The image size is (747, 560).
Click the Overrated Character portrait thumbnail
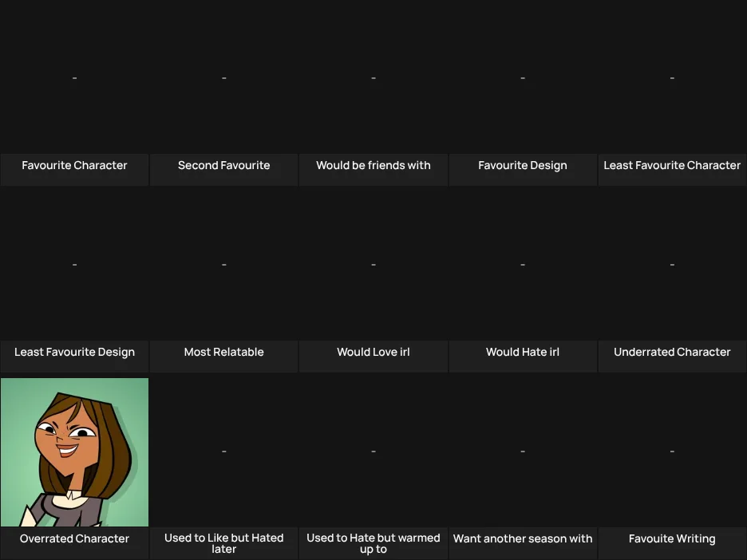75,452
